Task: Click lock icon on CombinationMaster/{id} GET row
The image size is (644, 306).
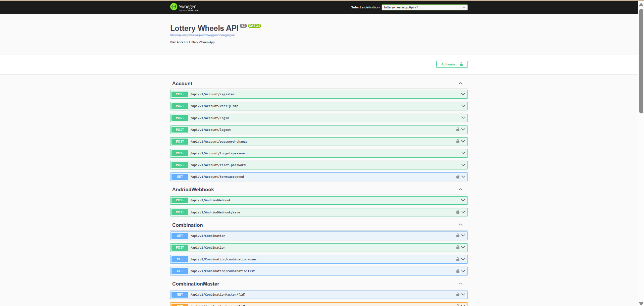Action: pyautogui.click(x=458, y=294)
